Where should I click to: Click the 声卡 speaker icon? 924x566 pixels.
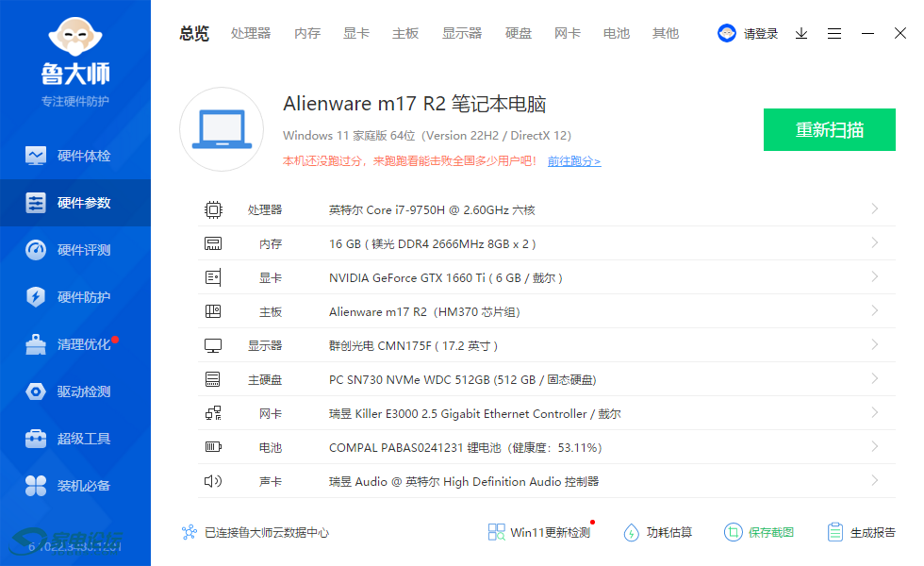pyautogui.click(x=213, y=481)
